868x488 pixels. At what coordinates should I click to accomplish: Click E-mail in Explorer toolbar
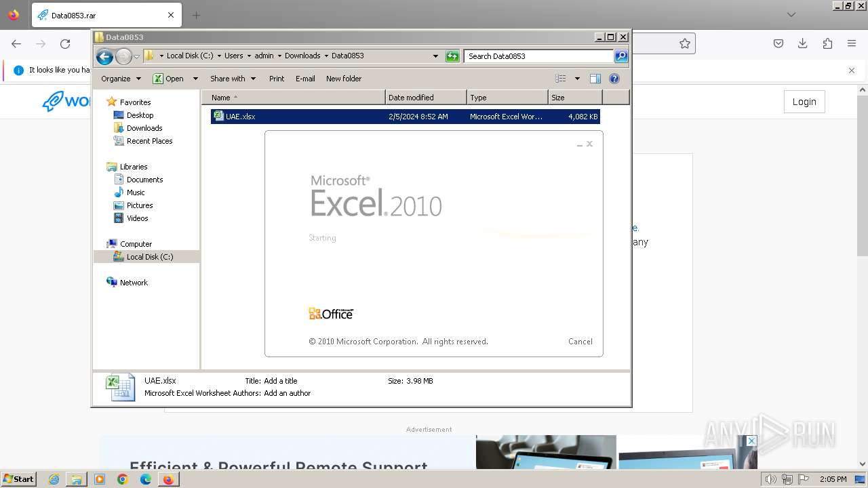point(305,79)
